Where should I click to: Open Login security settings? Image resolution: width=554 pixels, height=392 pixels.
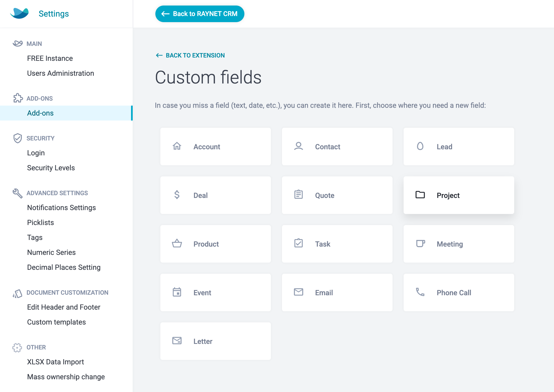click(x=36, y=153)
